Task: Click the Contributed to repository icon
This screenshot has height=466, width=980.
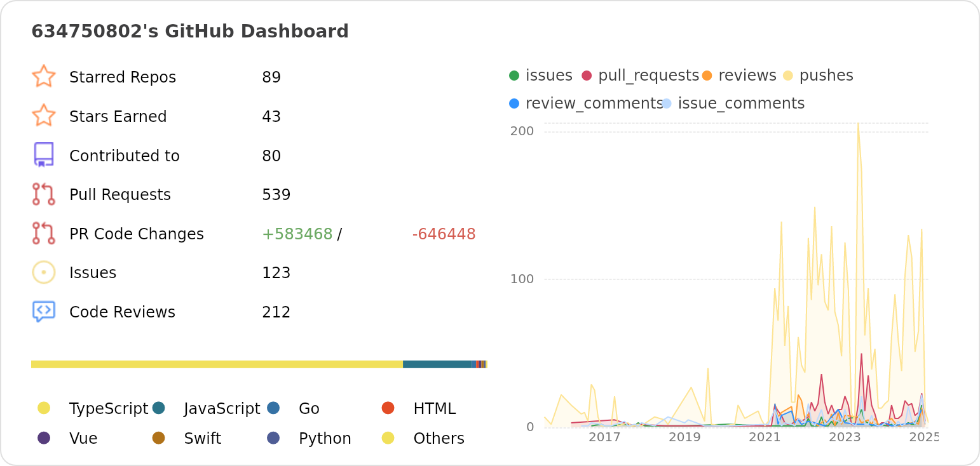Action: pos(44,155)
